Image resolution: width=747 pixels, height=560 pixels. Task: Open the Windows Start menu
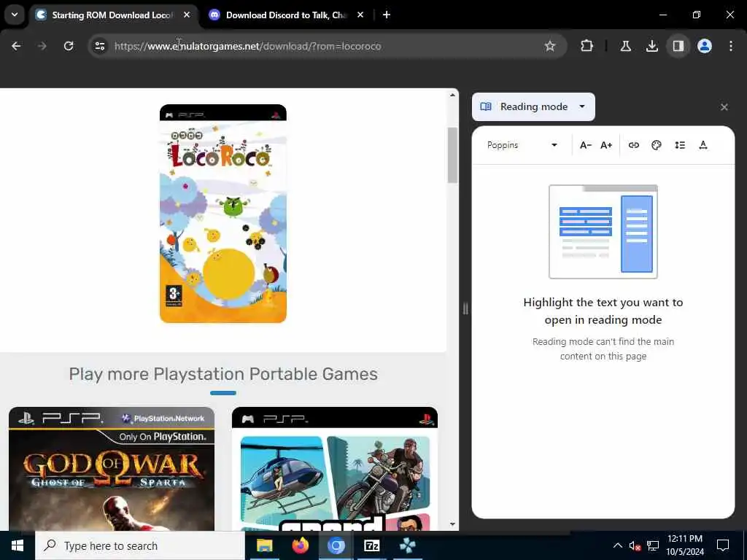coord(18,545)
